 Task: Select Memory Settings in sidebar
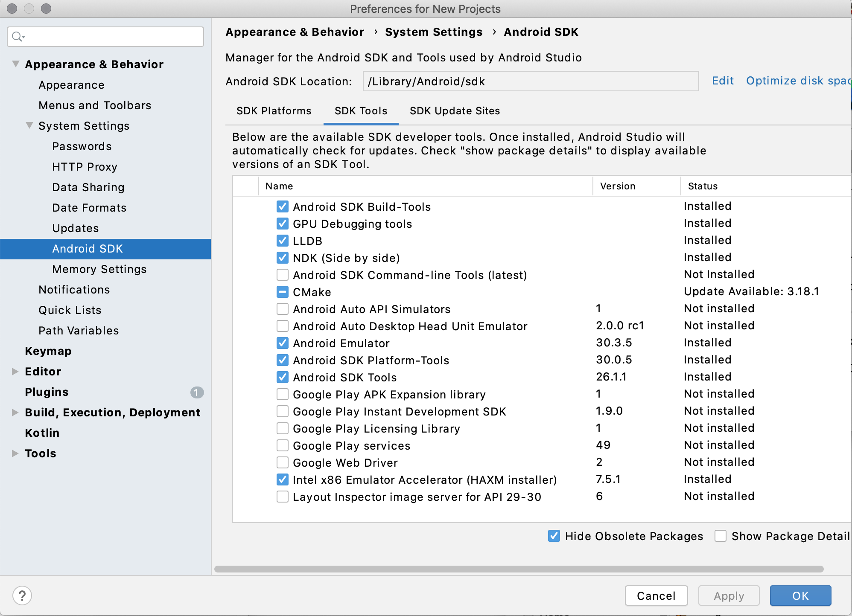tap(99, 269)
